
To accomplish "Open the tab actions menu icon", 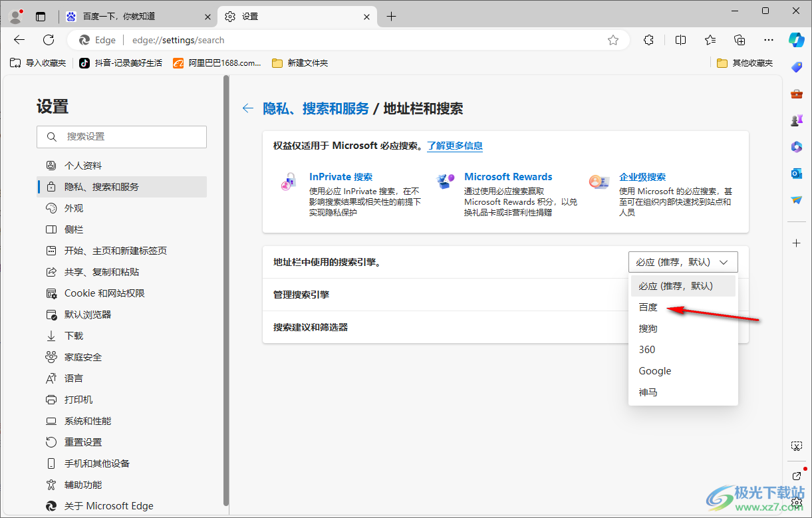I will coord(41,17).
